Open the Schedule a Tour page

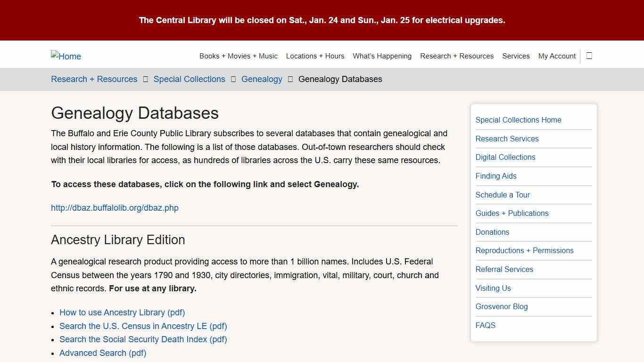(503, 195)
